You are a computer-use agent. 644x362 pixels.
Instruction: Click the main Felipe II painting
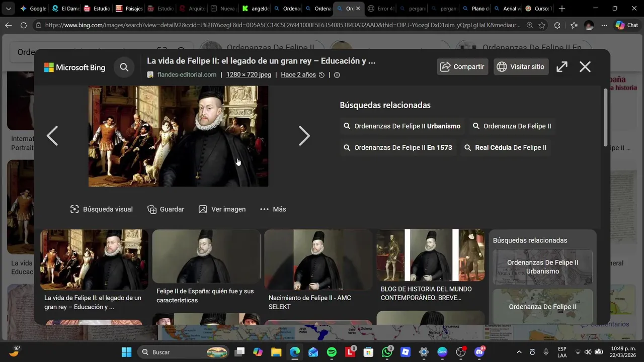coord(178,136)
